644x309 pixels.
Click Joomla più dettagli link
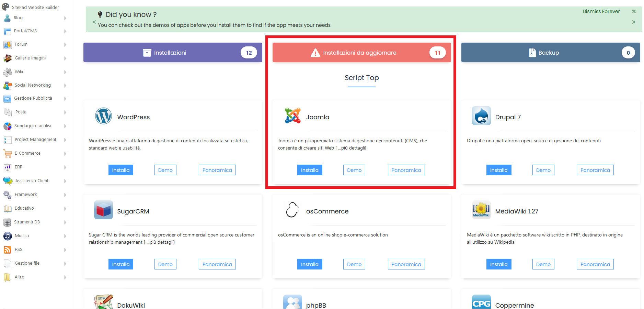click(352, 148)
